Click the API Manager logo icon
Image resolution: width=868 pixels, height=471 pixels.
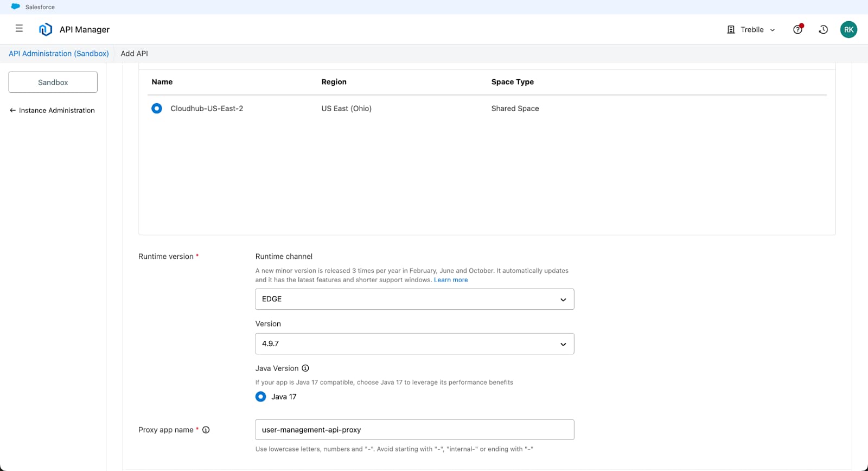click(46, 29)
